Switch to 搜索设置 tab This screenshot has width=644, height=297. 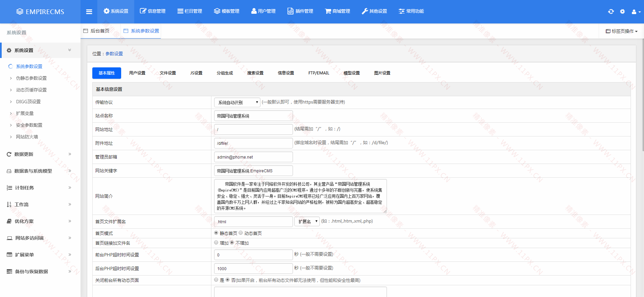click(x=255, y=73)
